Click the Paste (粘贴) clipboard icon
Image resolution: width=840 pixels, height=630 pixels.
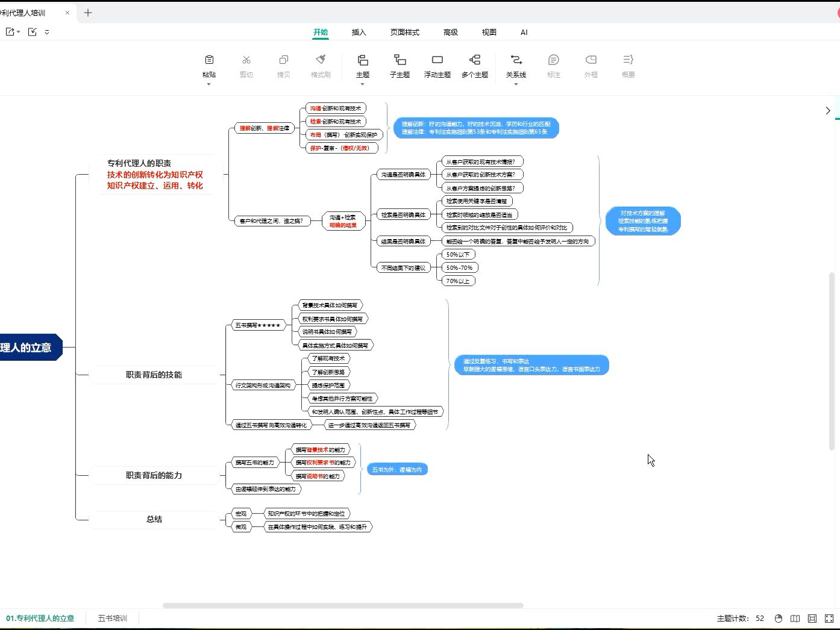(209, 60)
